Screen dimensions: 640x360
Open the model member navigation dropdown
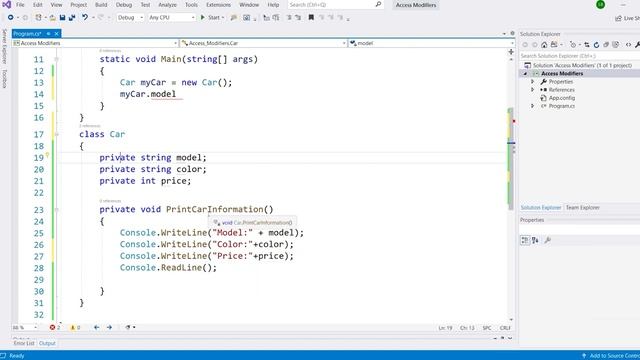click(x=431, y=43)
